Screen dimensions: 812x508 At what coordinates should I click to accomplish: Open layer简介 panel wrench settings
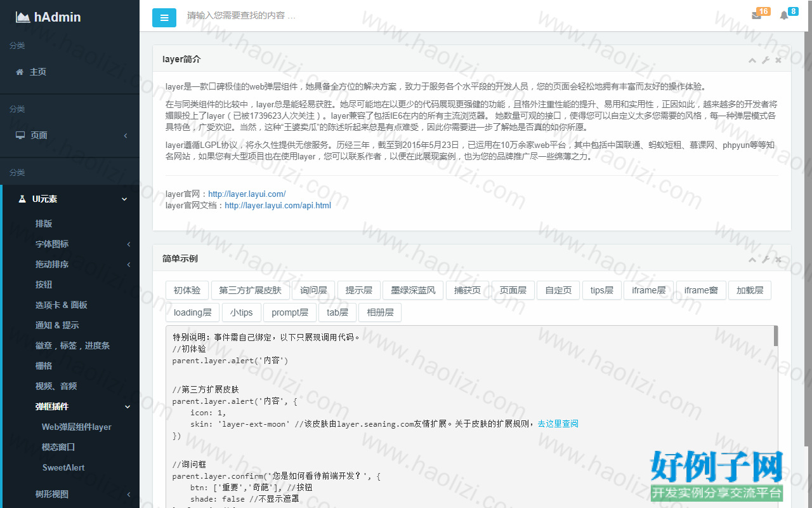point(765,60)
